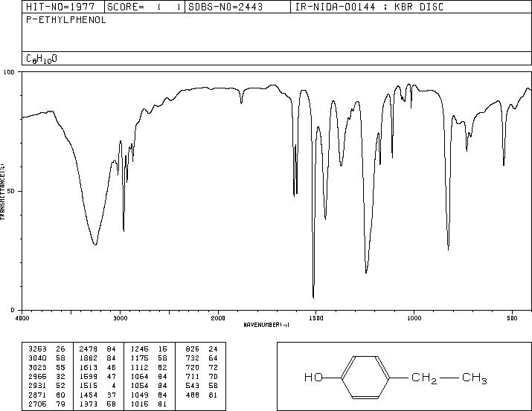Click peak table entry 1112

[139, 367]
